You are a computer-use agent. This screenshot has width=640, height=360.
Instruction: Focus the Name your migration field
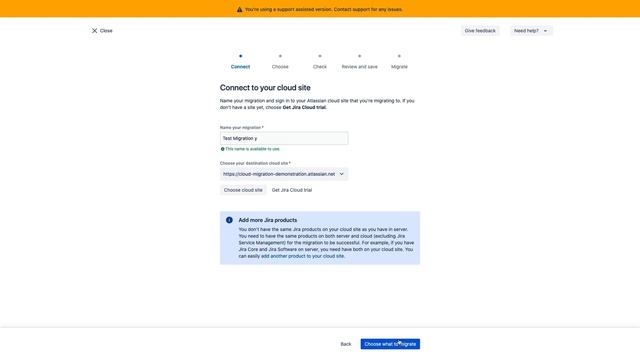[284, 138]
